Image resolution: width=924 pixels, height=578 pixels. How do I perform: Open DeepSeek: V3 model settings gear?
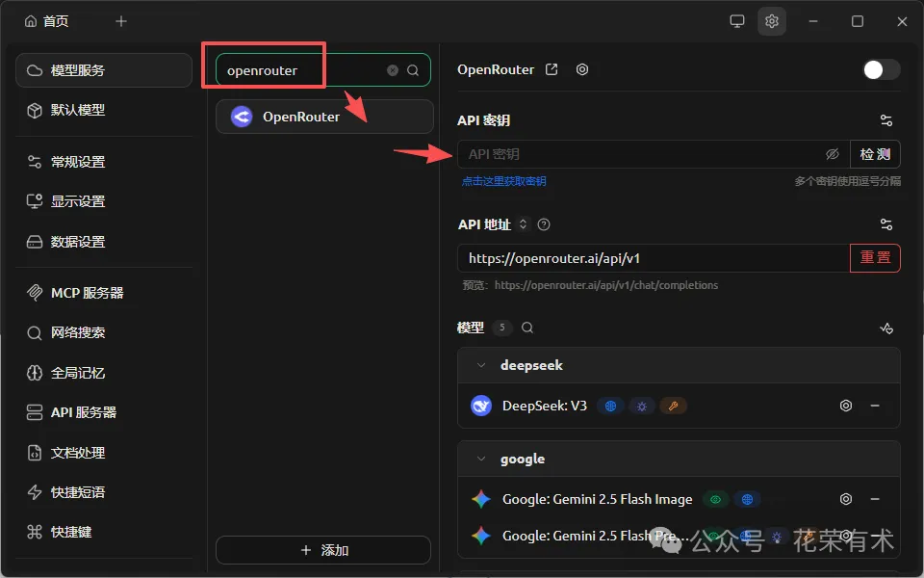point(846,406)
